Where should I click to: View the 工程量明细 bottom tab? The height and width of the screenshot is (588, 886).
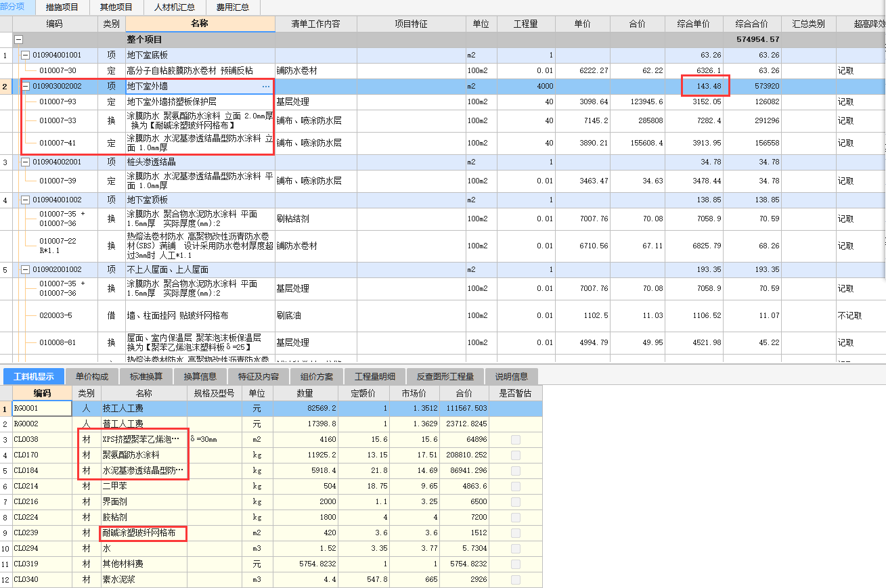376,376
